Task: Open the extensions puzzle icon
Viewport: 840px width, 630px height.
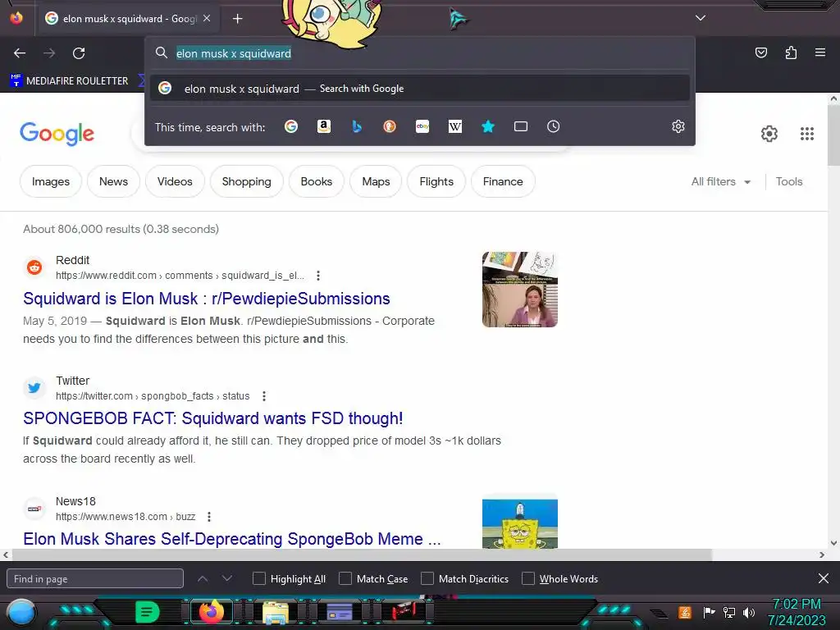Action: [791, 52]
